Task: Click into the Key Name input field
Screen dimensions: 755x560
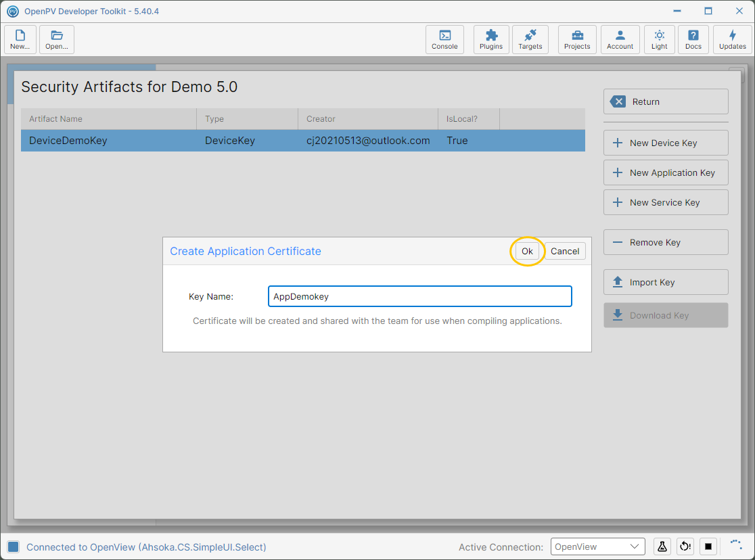Action: coord(420,296)
